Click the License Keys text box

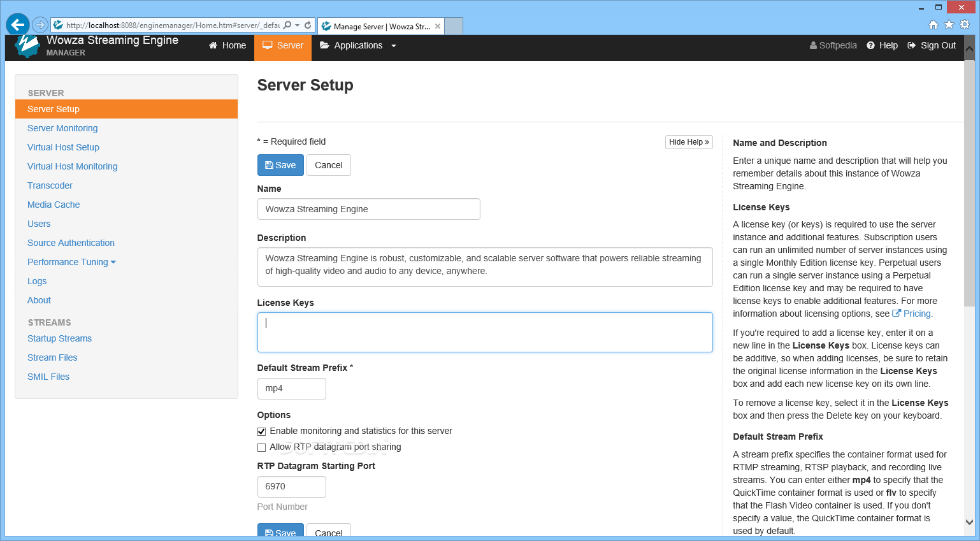pyautogui.click(x=485, y=332)
